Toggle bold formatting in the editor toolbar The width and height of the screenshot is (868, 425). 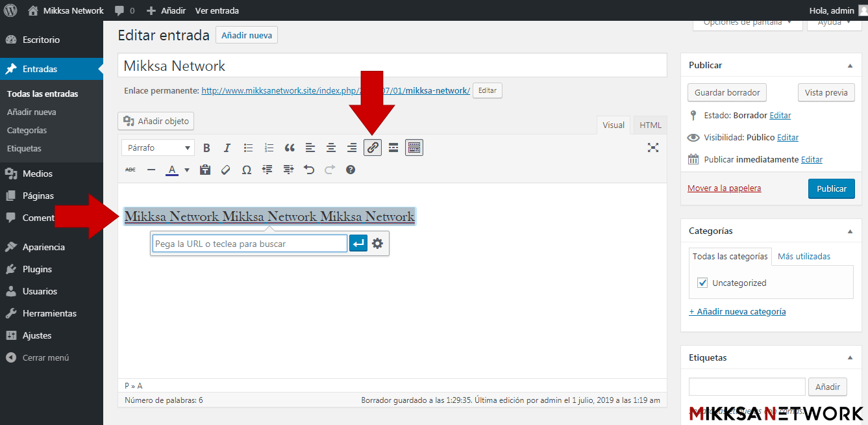206,148
